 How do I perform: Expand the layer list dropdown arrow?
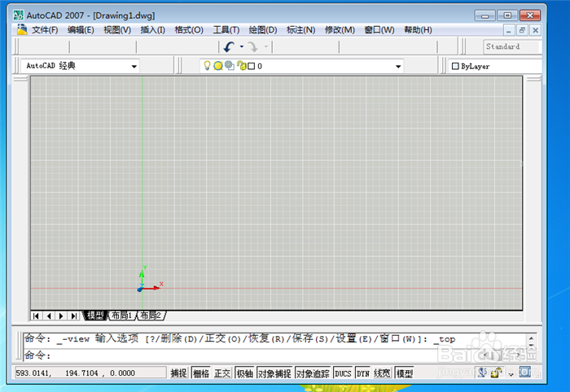pos(398,67)
